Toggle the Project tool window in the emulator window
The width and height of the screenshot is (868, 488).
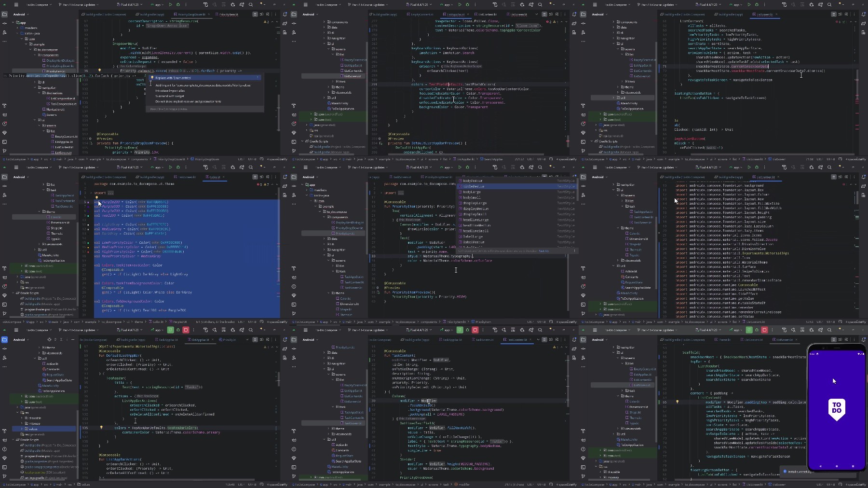pos(583,340)
